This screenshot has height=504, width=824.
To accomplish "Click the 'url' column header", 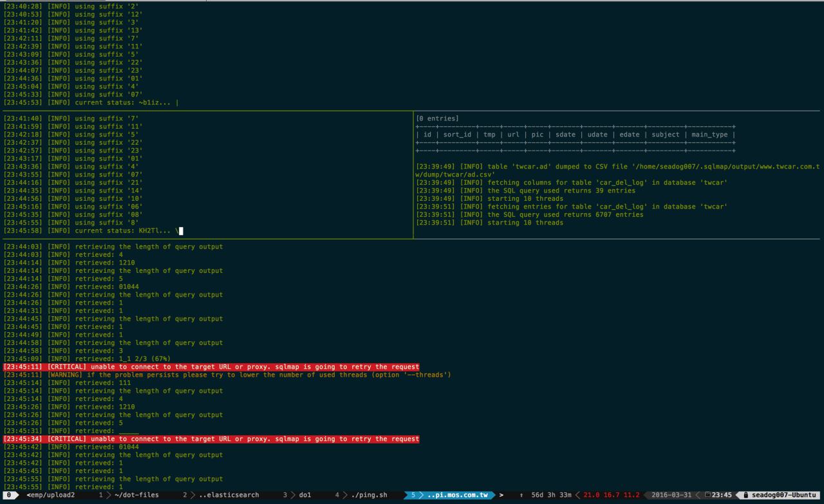I will click(513, 135).
